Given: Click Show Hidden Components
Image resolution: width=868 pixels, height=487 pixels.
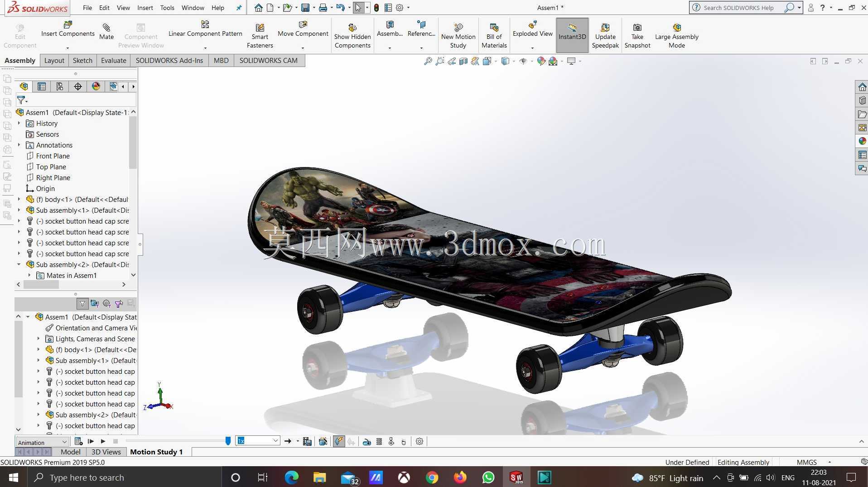Looking at the screenshot, I should [x=352, y=36].
